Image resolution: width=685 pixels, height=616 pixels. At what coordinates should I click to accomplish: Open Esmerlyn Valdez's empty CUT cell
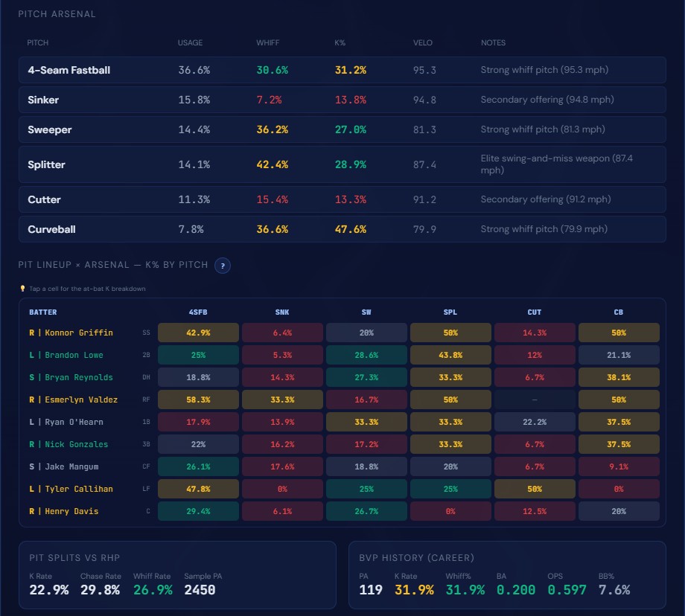coord(535,400)
